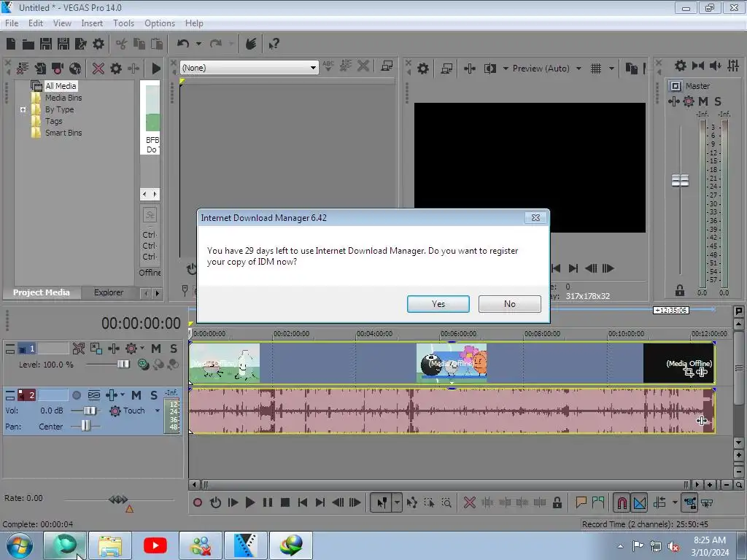Open Touch automation mode dropdown on track 2
747x560 pixels.
(158, 411)
